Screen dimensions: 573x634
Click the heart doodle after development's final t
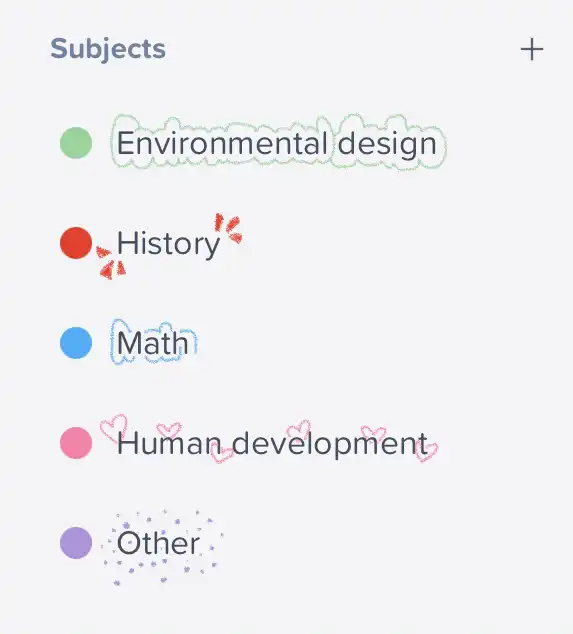427,452
